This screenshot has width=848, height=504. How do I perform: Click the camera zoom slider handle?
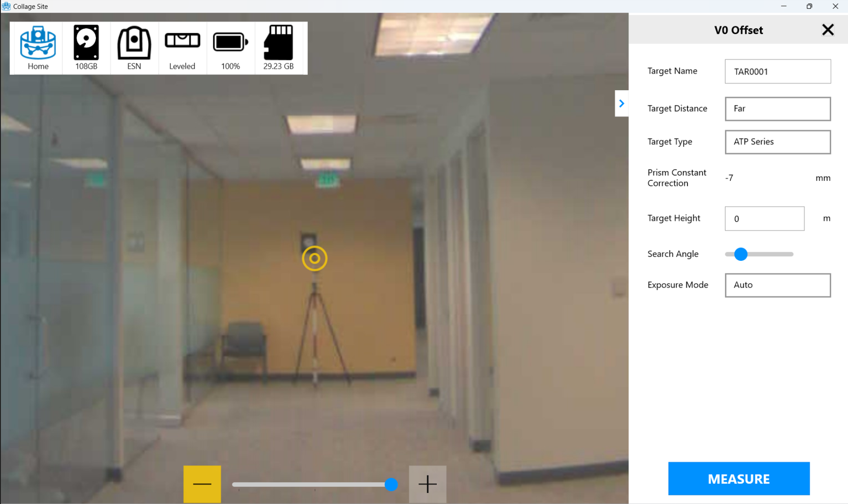coord(391,485)
